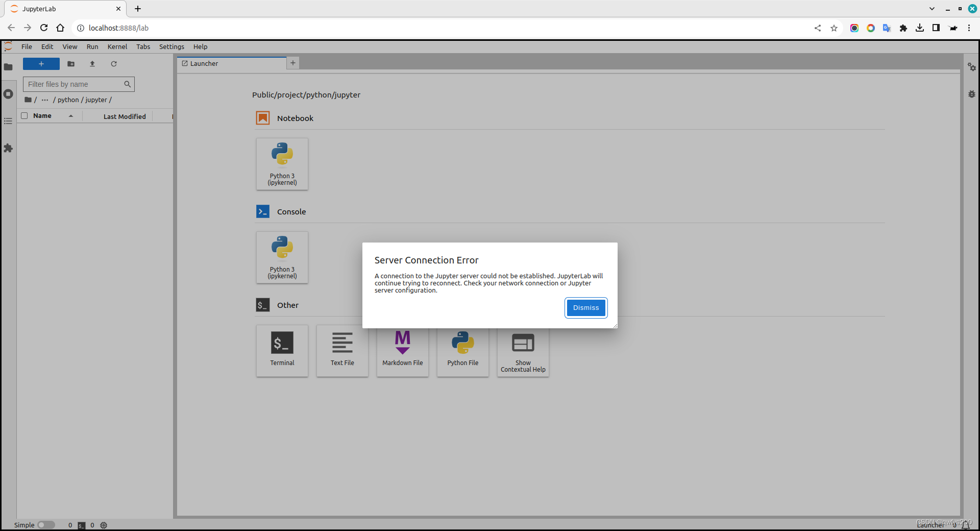Viewport: 980px width, 531px height.
Task: Open the Help menu
Action: coord(200,46)
